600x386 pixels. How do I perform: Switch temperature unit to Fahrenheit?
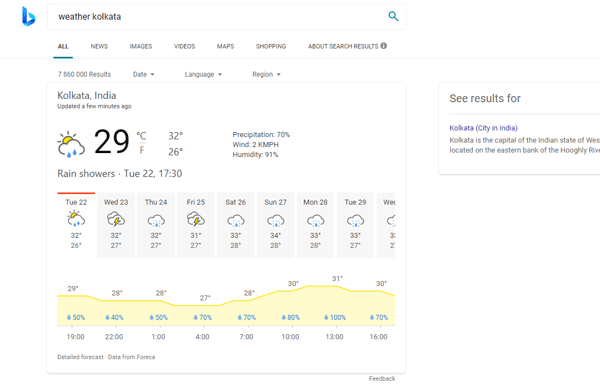[x=142, y=150]
